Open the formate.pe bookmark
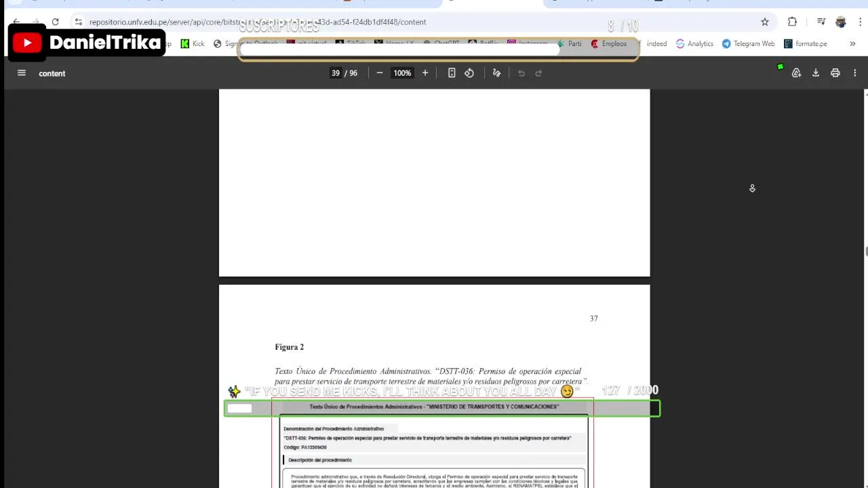 (806, 43)
